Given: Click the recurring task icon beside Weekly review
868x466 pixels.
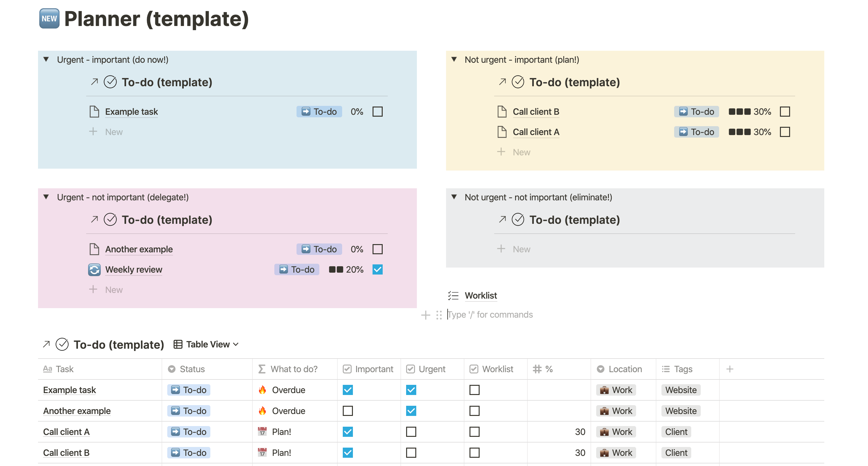Looking at the screenshot, I should (x=94, y=270).
